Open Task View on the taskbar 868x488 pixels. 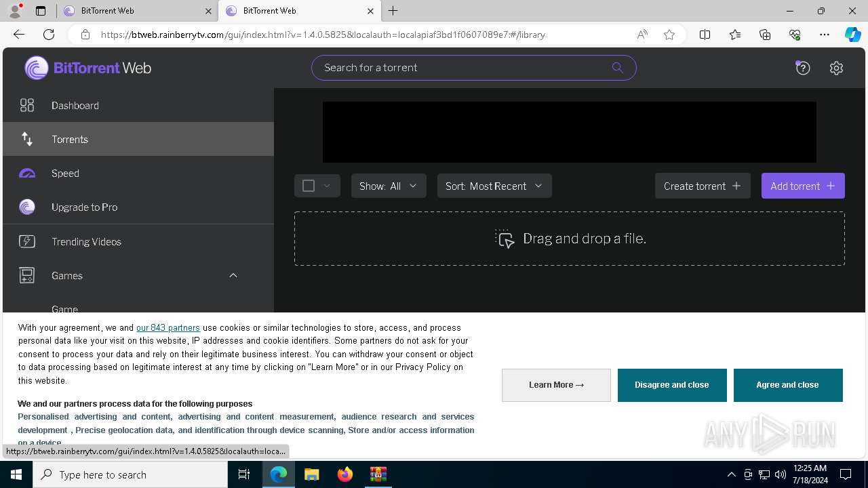click(x=244, y=474)
